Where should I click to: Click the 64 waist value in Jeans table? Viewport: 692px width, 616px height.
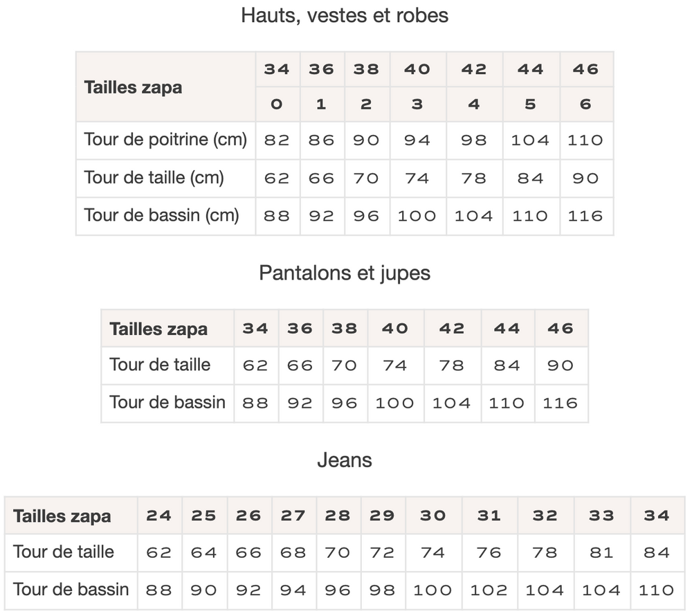204,552
